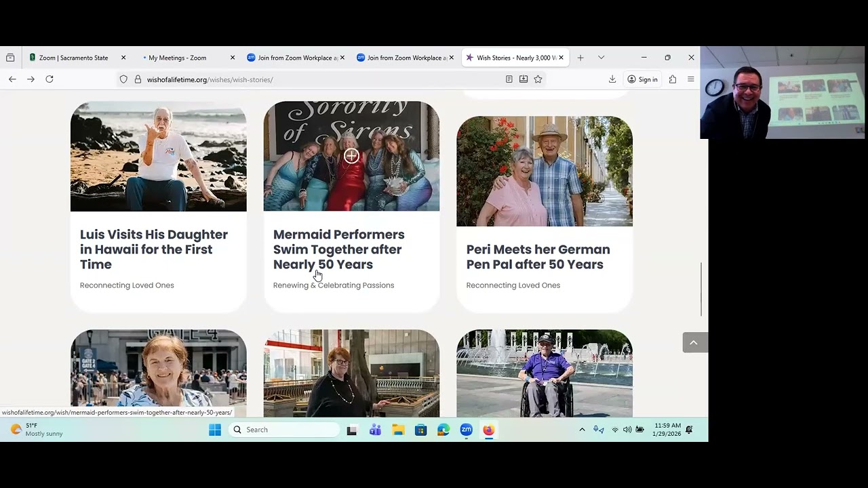Open Mermaid Performers Swim Together story title
The width and height of the screenshot is (868, 488).
click(x=339, y=249)
